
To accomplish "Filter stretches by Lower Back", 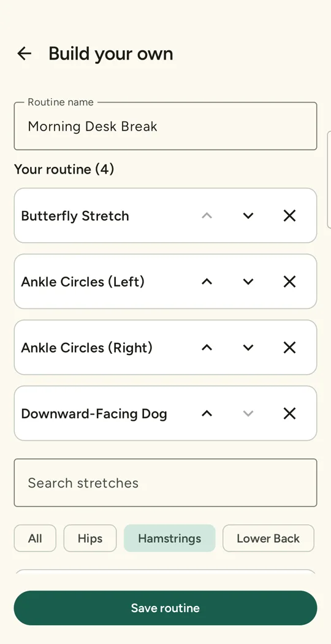I will tap(268, 538).
